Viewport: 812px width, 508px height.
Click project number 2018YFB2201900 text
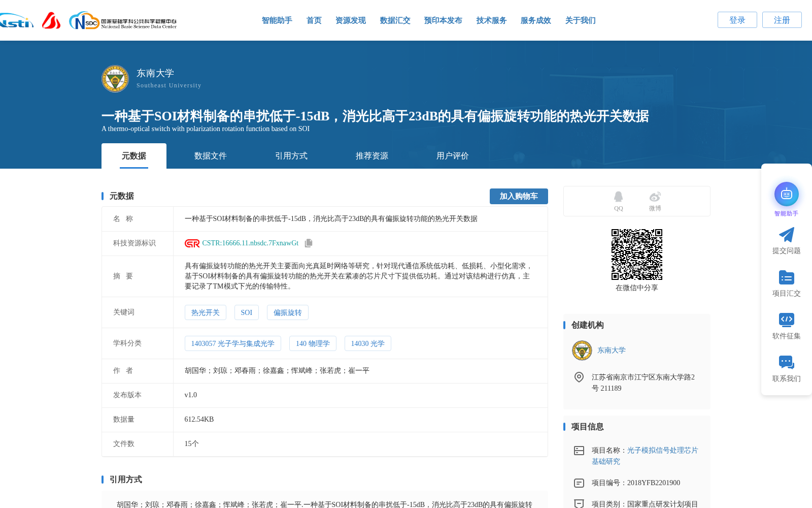654,483
